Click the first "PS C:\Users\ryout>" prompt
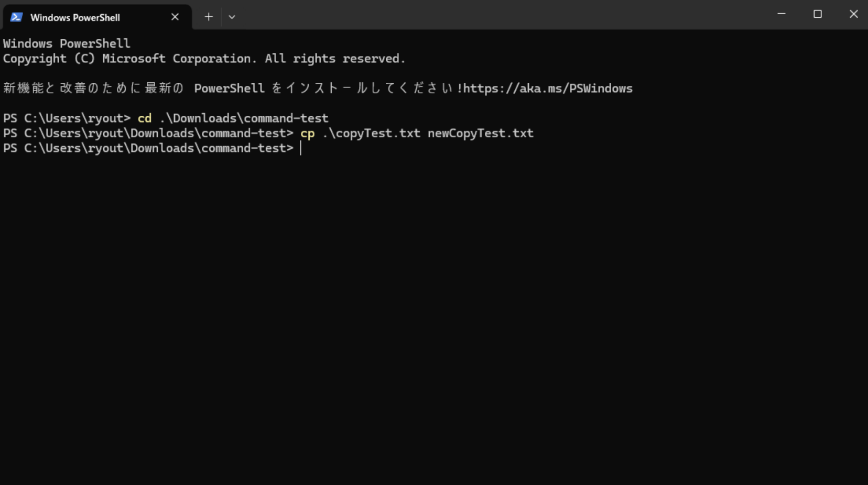The width and height of the screenshot is (868, 485). pos(67,118)
